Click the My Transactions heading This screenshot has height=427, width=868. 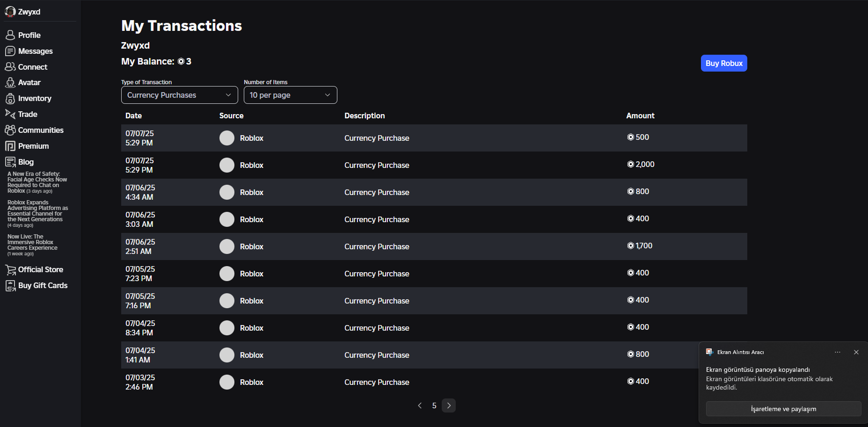pos(182,26)
